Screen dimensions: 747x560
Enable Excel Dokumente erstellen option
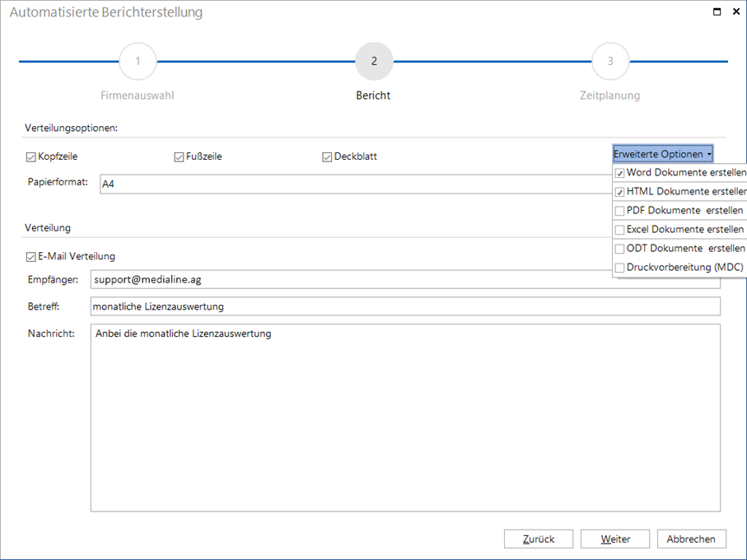pyautogui.click(x=619, y=230)
